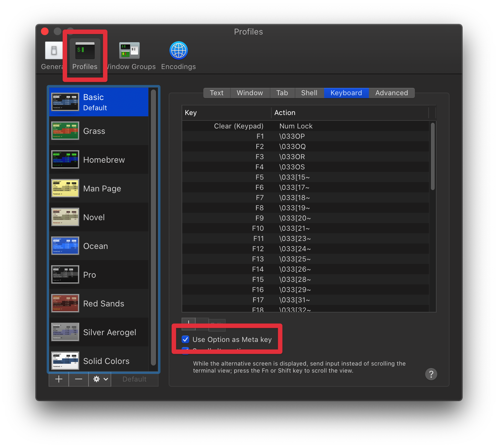
Task: Open the Profiles preferences pane
Action: coord(85,56)
